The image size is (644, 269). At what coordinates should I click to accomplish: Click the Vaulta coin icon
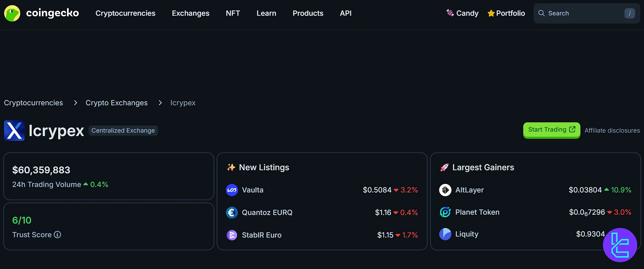coord(232,190)
